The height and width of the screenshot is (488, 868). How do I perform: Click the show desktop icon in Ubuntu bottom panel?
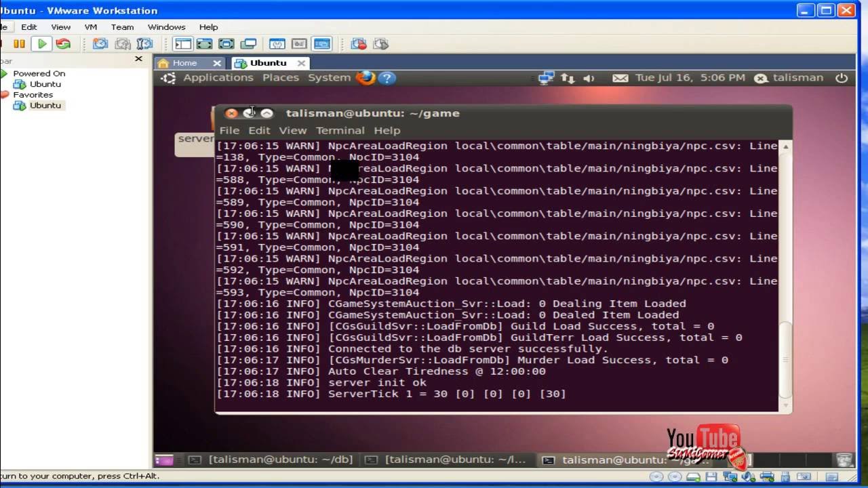(x=164, y=460)
